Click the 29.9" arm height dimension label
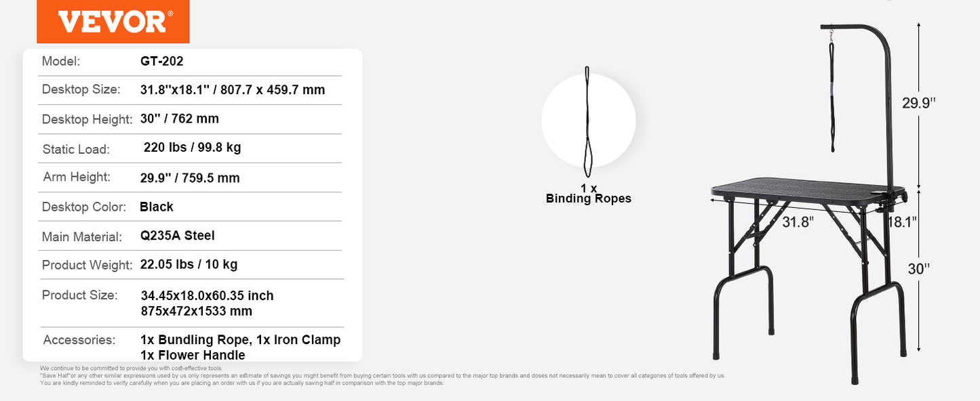 [919, 103]
